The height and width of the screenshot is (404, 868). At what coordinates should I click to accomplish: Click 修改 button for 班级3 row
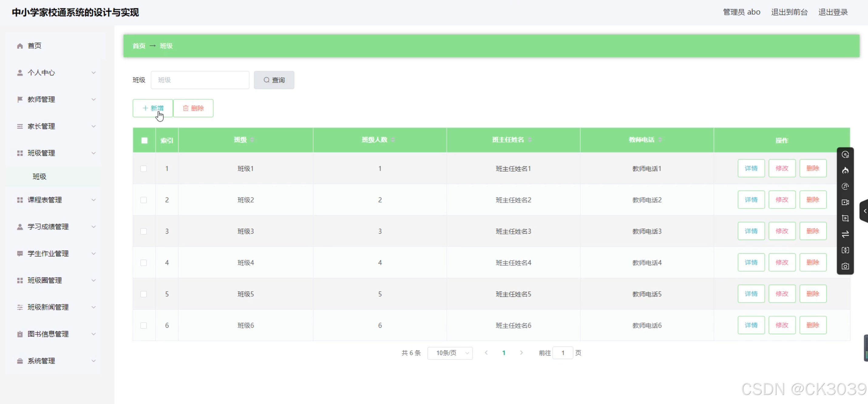coord(782,231)
